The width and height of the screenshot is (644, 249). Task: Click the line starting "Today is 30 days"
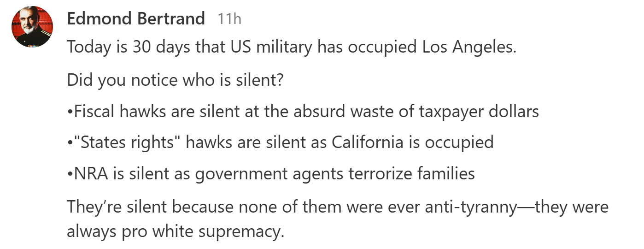click(x=291, y=47)
